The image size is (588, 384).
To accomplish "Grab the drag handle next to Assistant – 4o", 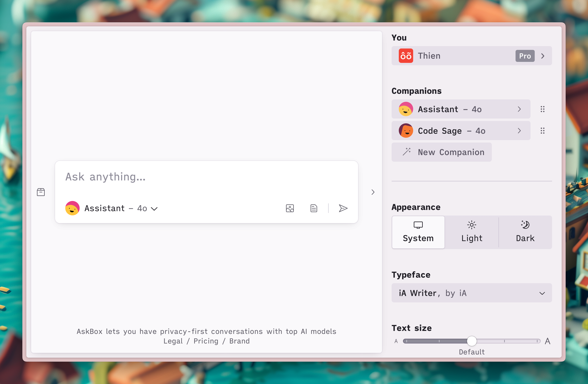I will (x=542, y=109).
